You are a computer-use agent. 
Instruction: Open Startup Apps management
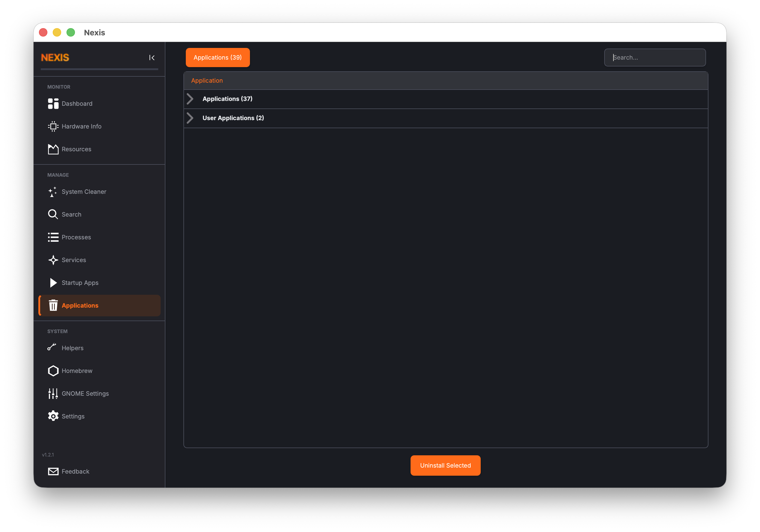[80, 282]
